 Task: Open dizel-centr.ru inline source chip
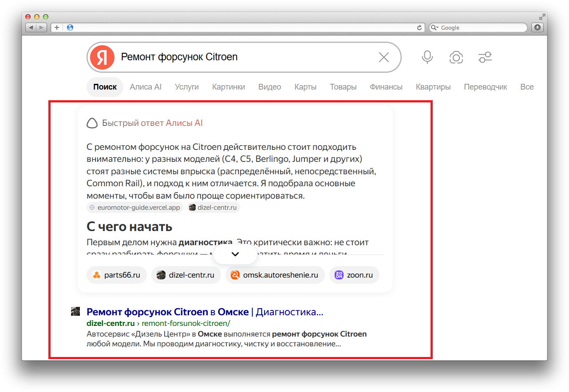coord(213,207)
